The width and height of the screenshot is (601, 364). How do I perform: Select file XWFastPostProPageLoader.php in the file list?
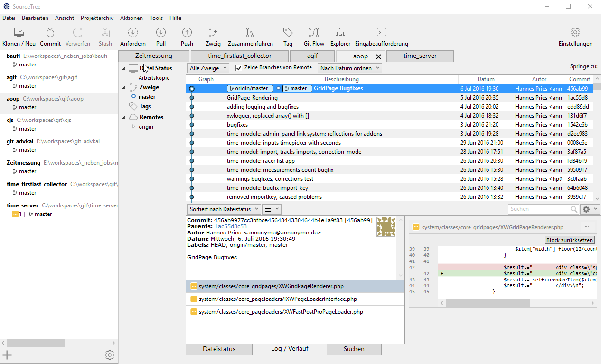295,312
